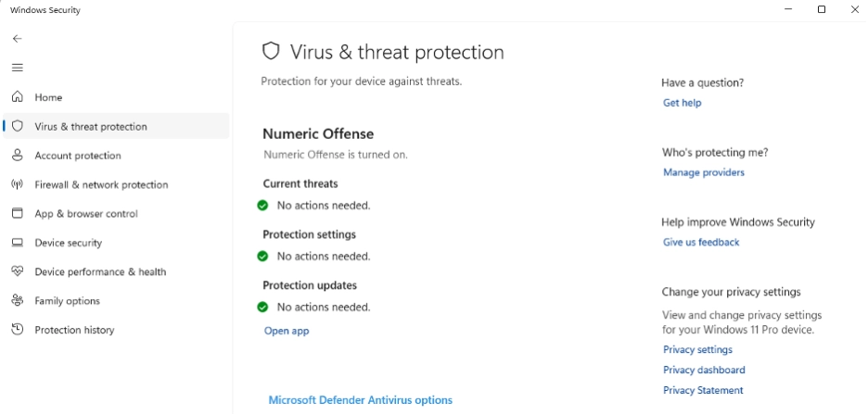Open the Protection history icon
The width and height of the screenshot is (868, 415).
click(x=17, y=330)
